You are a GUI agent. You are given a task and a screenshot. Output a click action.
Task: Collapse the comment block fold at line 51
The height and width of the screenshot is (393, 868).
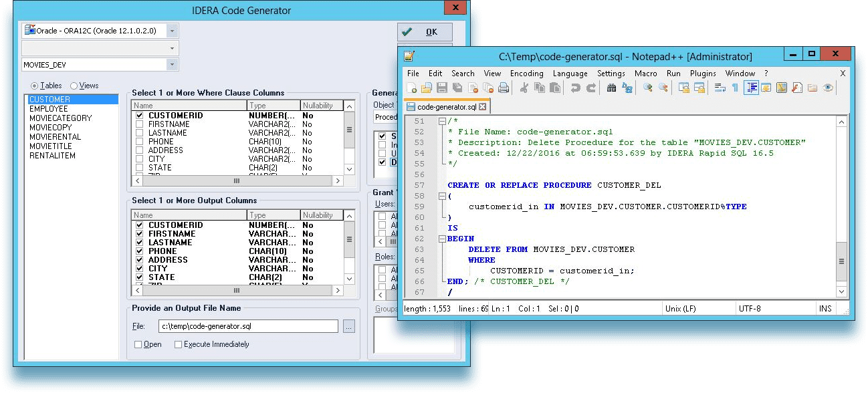coord(441,121)
